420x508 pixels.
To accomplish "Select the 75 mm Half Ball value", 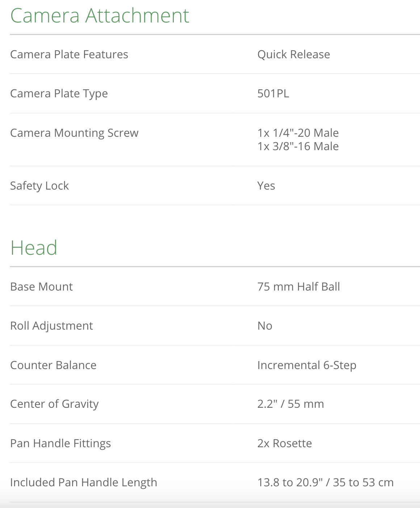I will [x=299, y=287].
